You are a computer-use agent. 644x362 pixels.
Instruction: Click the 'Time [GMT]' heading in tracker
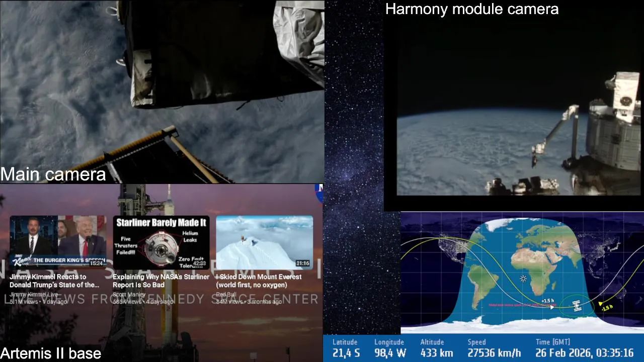pyautogui.click(x=552, y=342)
